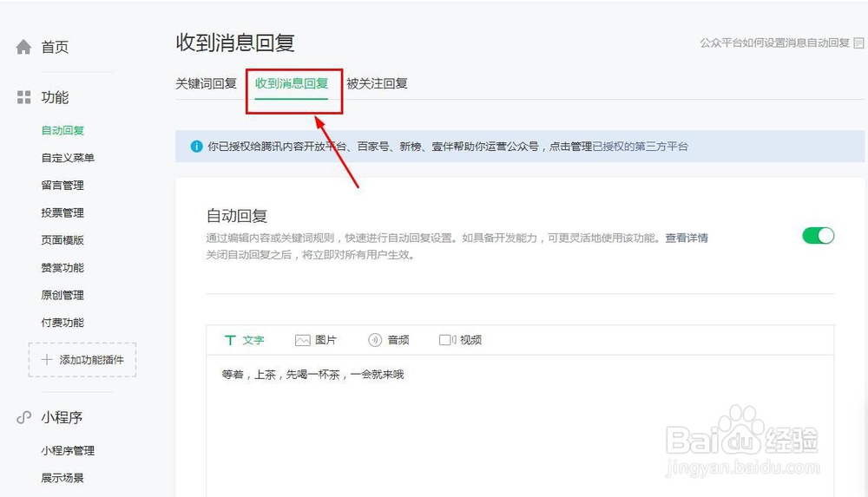Image resolution: width=868 pixels, height=497 pixels.
Task: Open the 公众平台如何设置消息自动回复 help link
Action: pyautogui.click(x=774, y=43)
